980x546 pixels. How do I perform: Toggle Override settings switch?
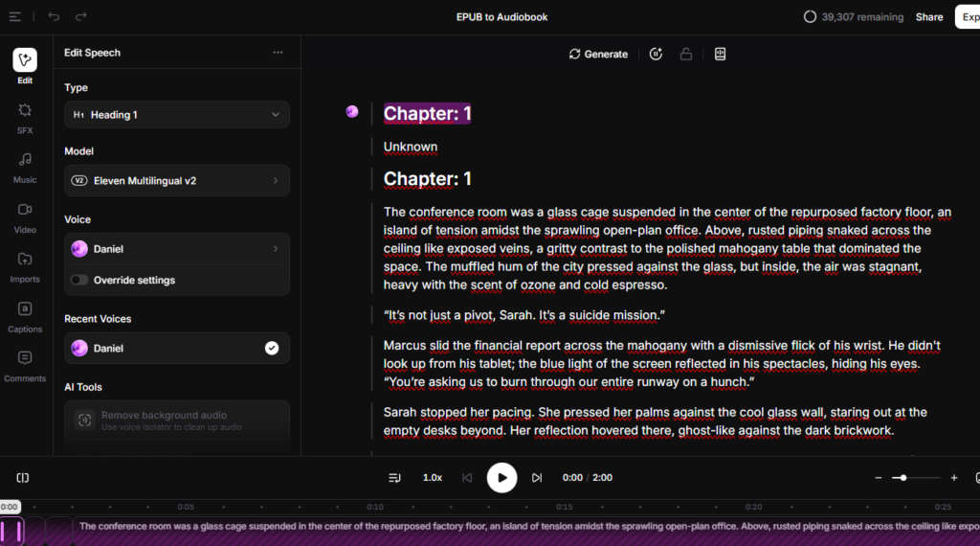[x=78, y=281]
